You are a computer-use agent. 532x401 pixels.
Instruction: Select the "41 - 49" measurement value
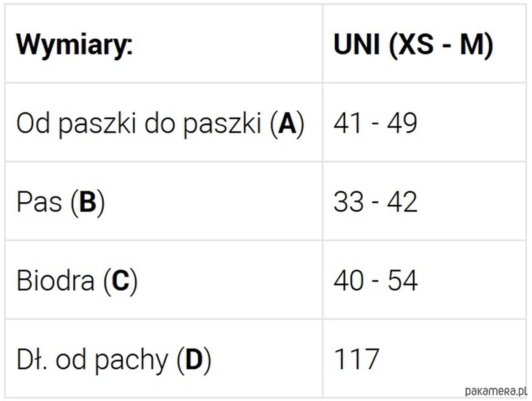(x=375, y=123)
